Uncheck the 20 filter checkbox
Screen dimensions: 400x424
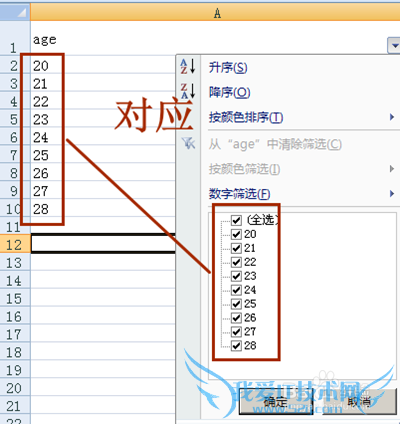[x=236, y=234]
